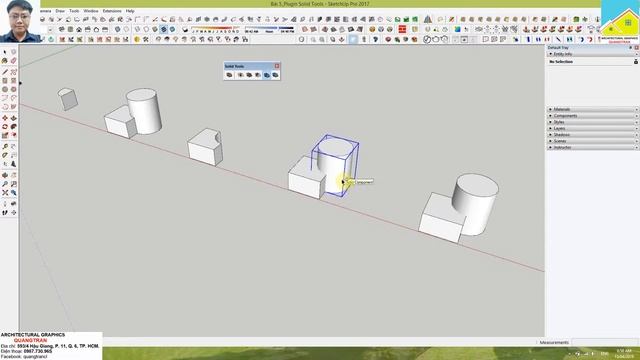Select the Trim solid tool
This screenshot has width=640, height=360.
[267, 75]
